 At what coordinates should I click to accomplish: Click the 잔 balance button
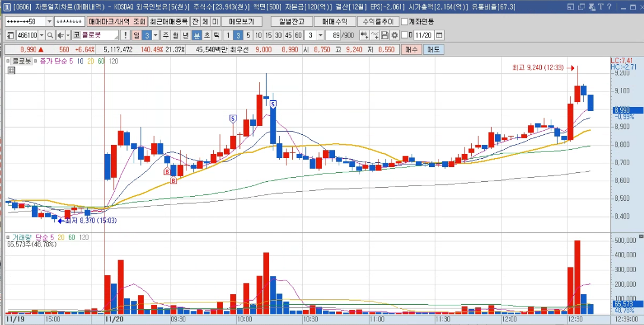tap(195, 22)
